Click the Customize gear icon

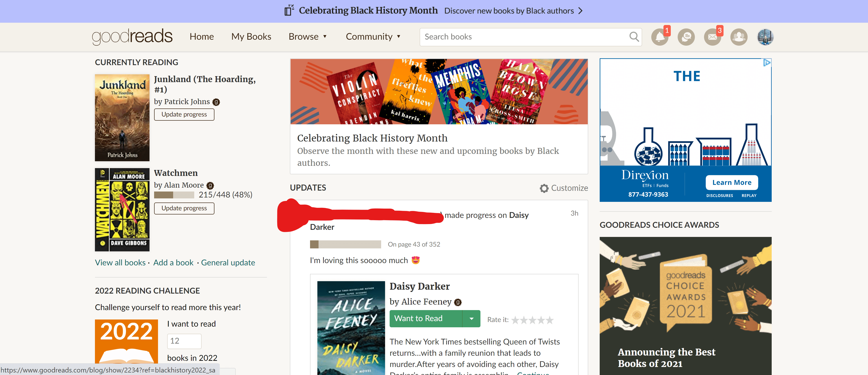tap(544, 188)
